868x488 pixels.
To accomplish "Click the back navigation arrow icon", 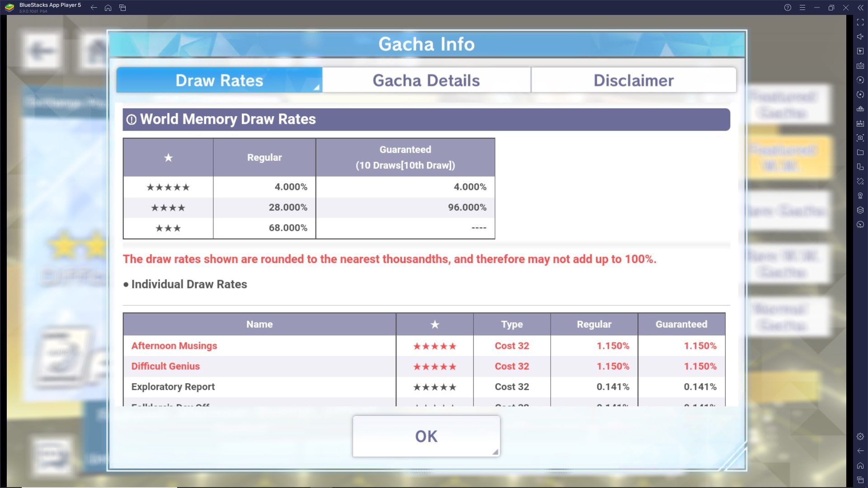I will pyautogui.click(x=93, y=7).
